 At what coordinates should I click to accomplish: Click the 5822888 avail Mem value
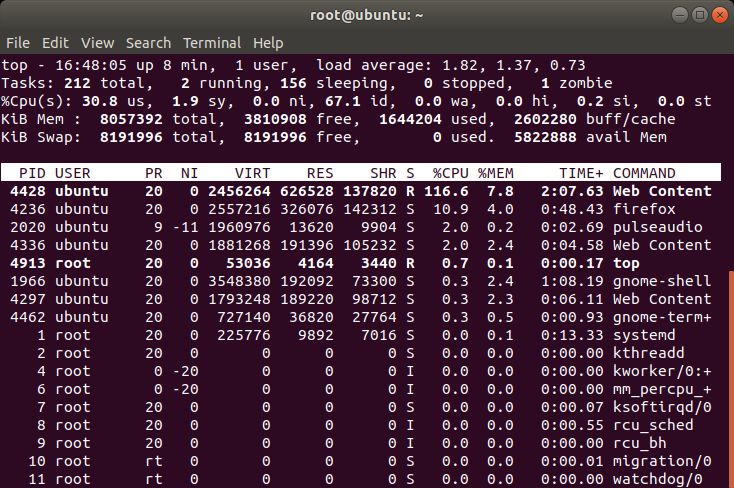(x=545, y=137)
